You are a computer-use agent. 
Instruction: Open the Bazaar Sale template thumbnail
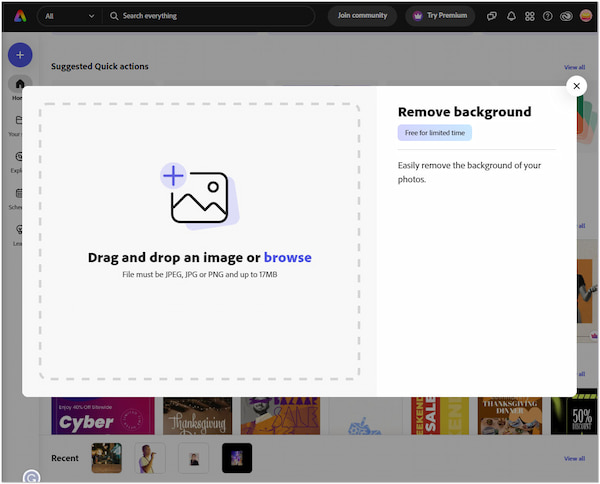point(280,416)
